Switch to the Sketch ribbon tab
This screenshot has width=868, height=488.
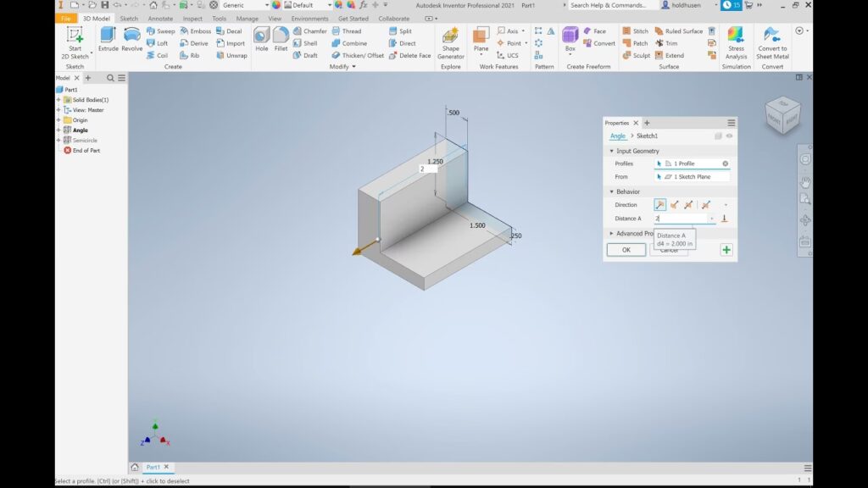(129, 18)
